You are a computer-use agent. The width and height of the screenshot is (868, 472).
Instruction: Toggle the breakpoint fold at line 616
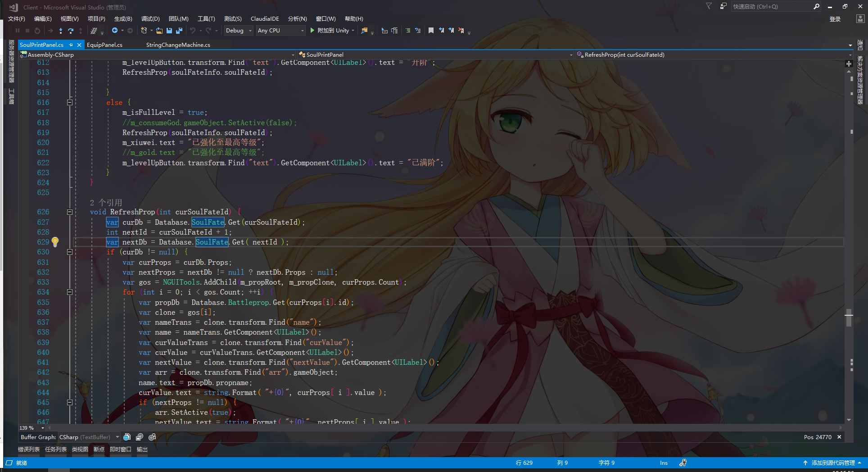70,102
